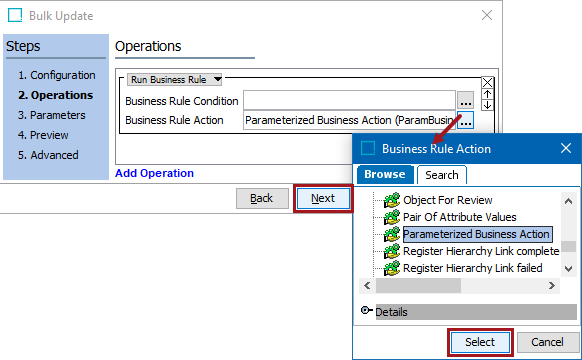Select Register Hierarchy Link failed row
This screenshot has height=360, width=582.
click(x=473, y=268)
